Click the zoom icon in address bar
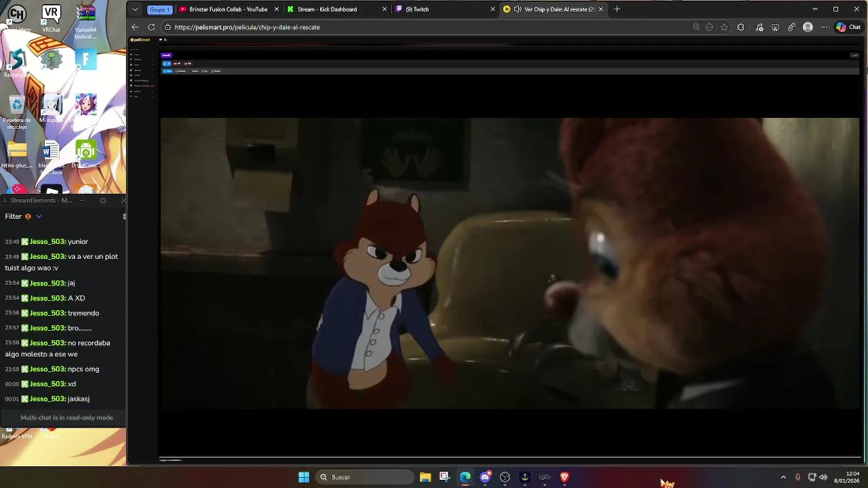This screenshot has width=868, height=488. (x=696, y=27)
